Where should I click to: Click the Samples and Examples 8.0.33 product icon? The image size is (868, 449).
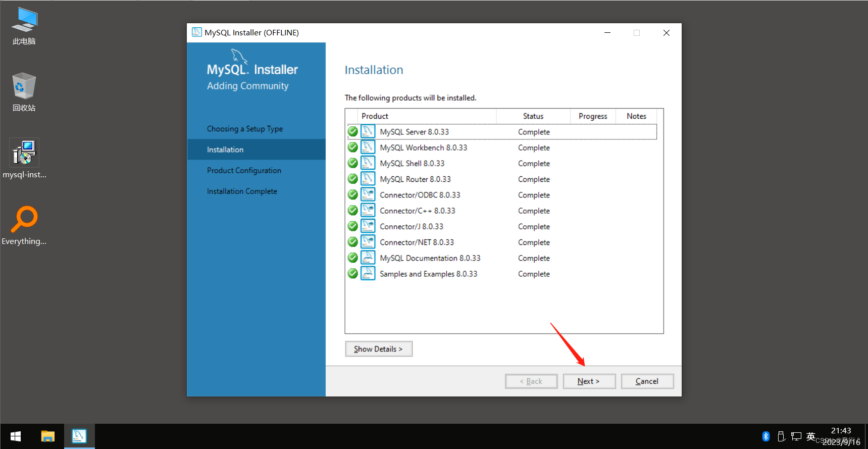(x=368, y=273)
